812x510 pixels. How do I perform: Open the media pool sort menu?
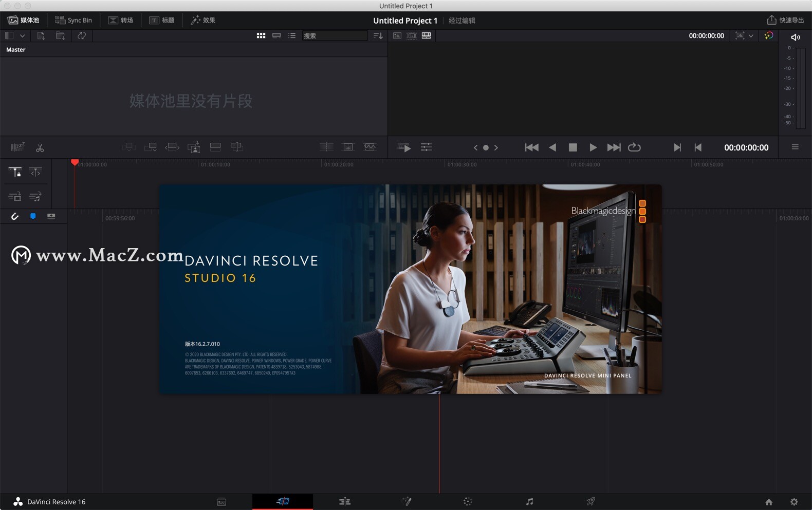[378, 35]
